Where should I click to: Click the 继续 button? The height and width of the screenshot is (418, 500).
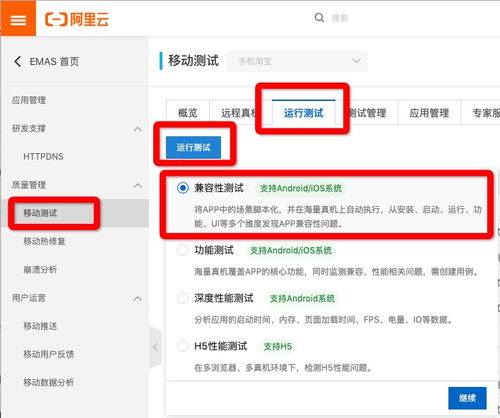click(467, 398)
